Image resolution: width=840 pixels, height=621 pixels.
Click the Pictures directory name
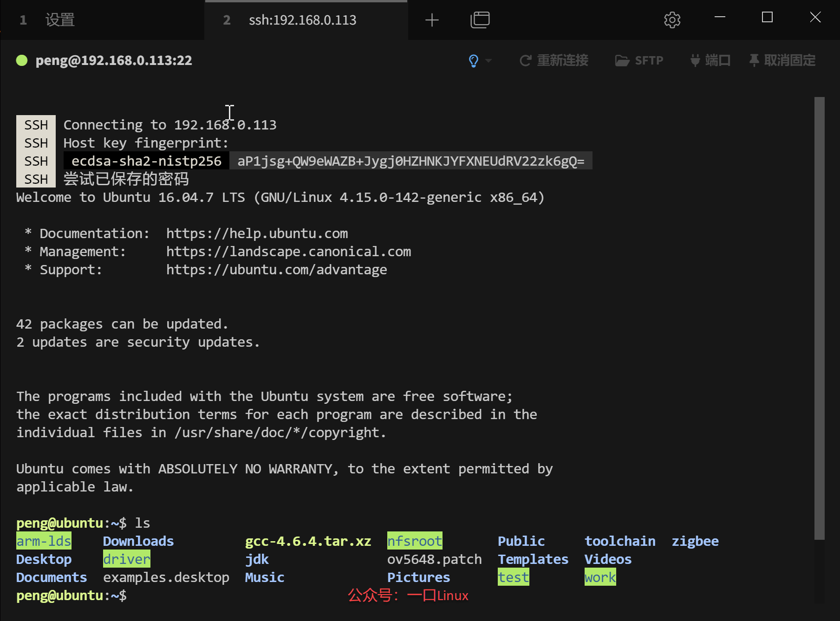419,577
